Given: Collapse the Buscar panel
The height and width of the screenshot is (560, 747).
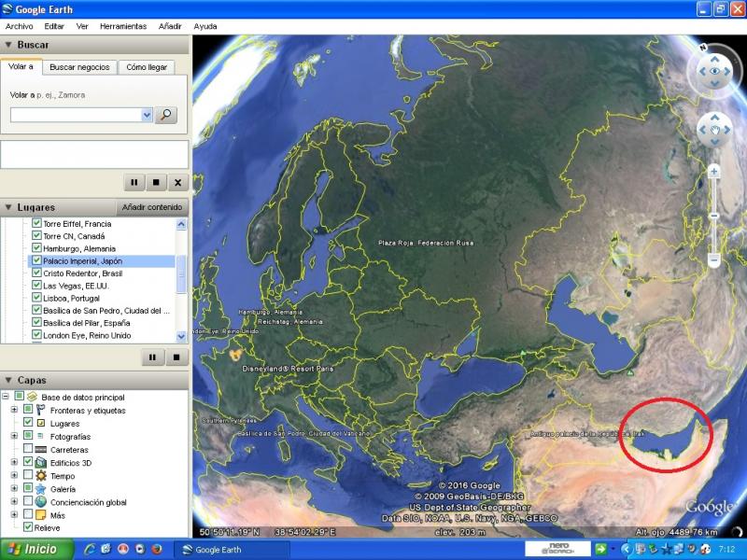Looking at the screenshot, I should (8, 45).
